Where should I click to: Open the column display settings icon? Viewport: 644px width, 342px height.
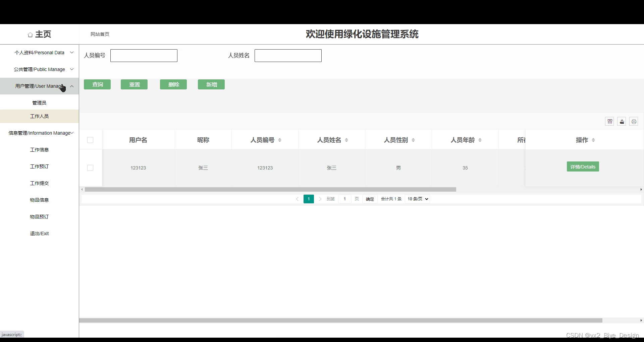(609, 121)
